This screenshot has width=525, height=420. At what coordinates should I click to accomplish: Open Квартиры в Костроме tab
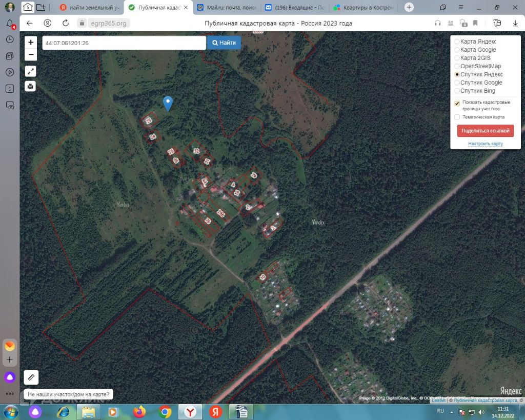pyautogui.click(x=364, y=7)
